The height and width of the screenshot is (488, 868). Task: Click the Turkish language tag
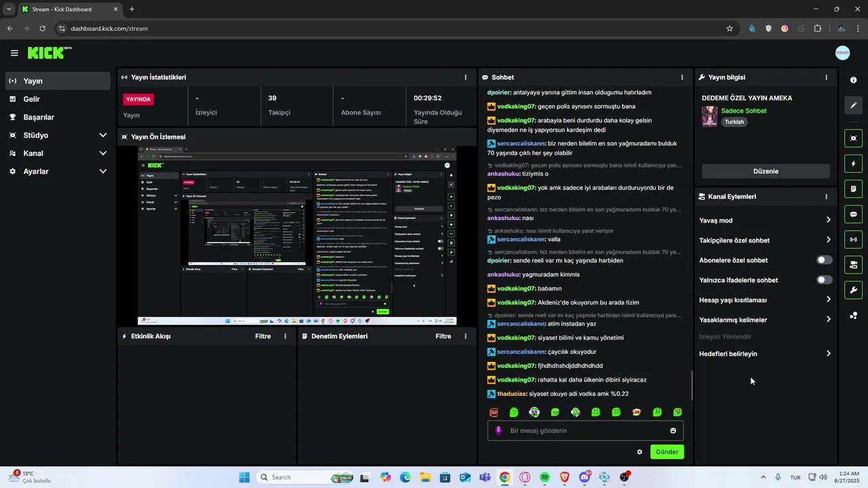(734, 122)
